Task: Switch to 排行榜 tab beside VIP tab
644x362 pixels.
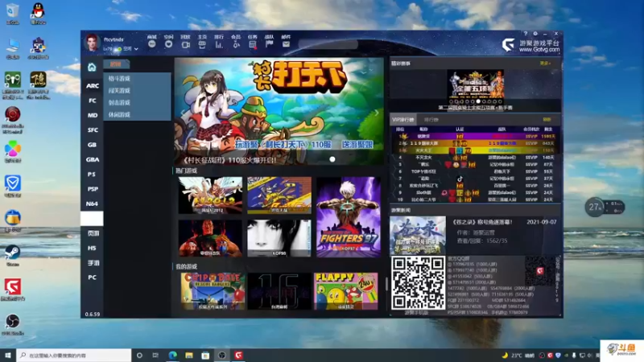Action: [431, 120]
